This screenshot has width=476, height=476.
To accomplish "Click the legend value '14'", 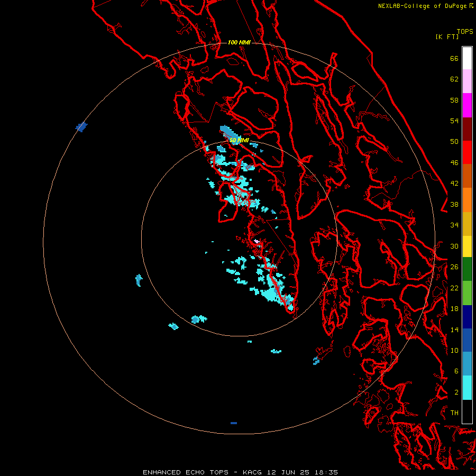I will 454,329.
